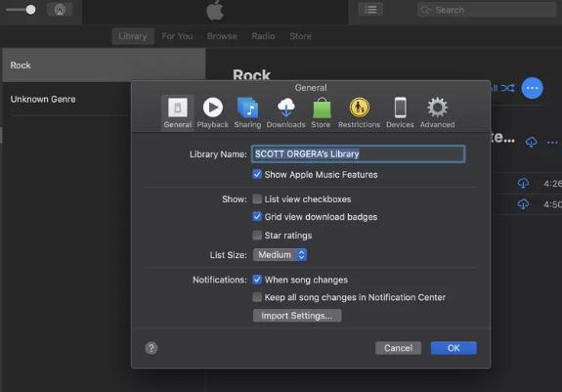
Task: Open Store preferences pane
Action: (321, 112)
